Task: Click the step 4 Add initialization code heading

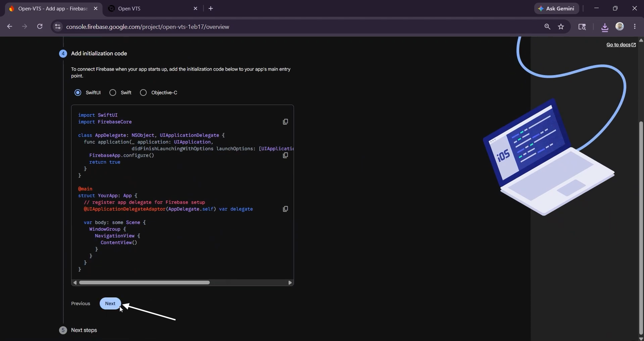Action: tap(99, 54)
